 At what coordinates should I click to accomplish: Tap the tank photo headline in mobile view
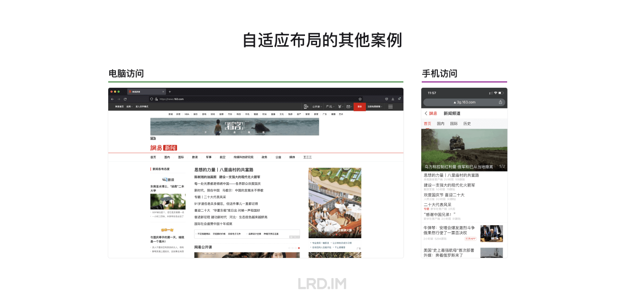tap(464, 150)
